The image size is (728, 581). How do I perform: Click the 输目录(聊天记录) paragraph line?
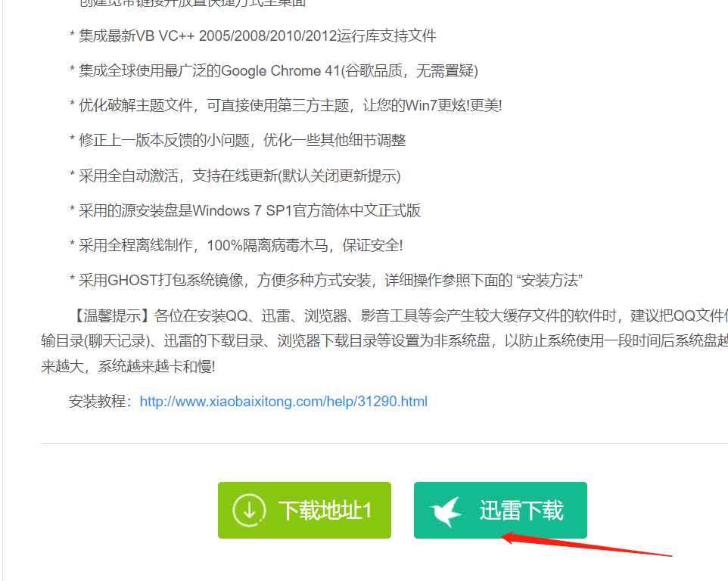tap(384, 341)
